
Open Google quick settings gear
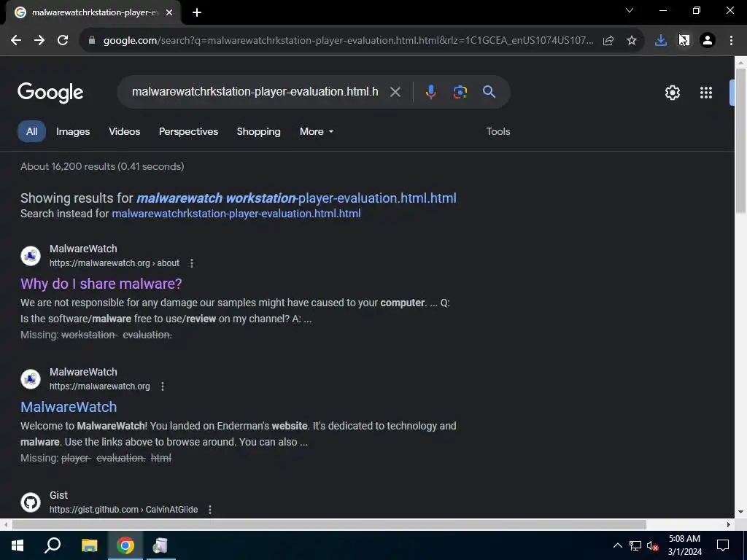click(672, 93)
